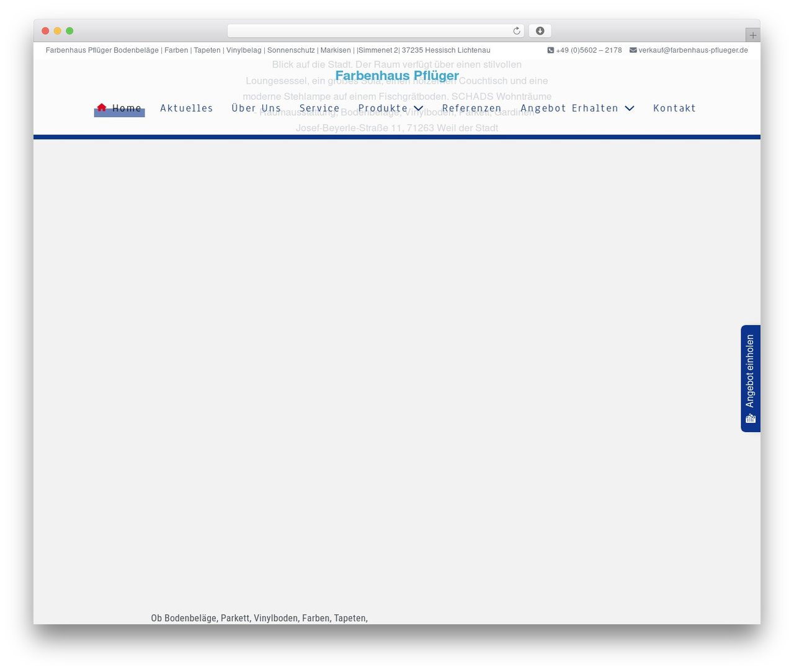This screenshot has width=794, height=672.
Task: Click the Angebot einholen side button
Action: coord(751,378)
